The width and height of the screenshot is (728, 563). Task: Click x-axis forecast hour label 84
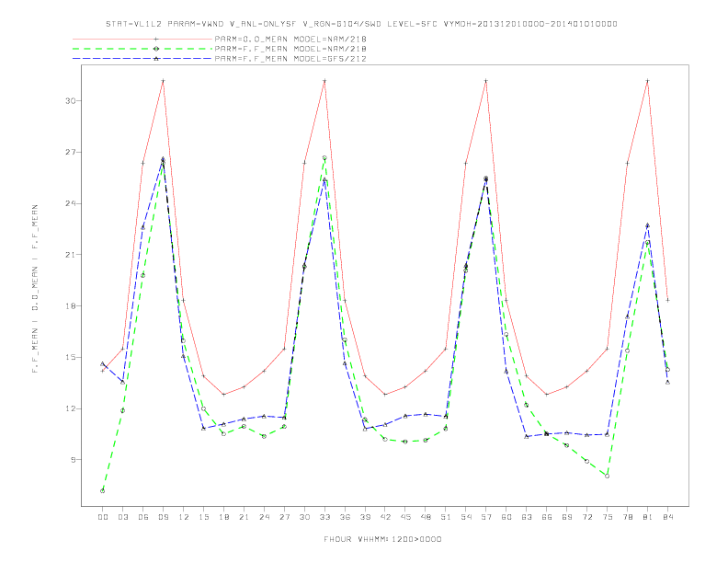point(668,517)
